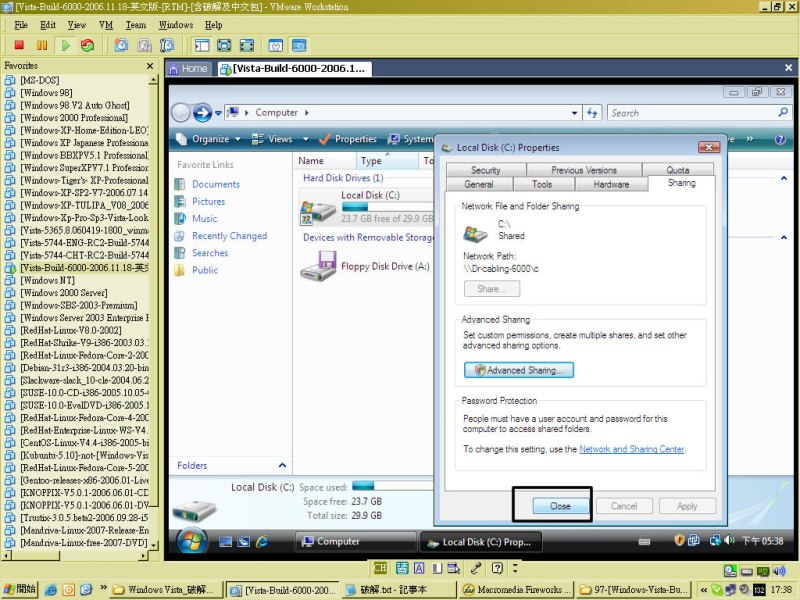The image size is (800, 600).
Task: Switch to the Tools tab
Action: [542, 184]
